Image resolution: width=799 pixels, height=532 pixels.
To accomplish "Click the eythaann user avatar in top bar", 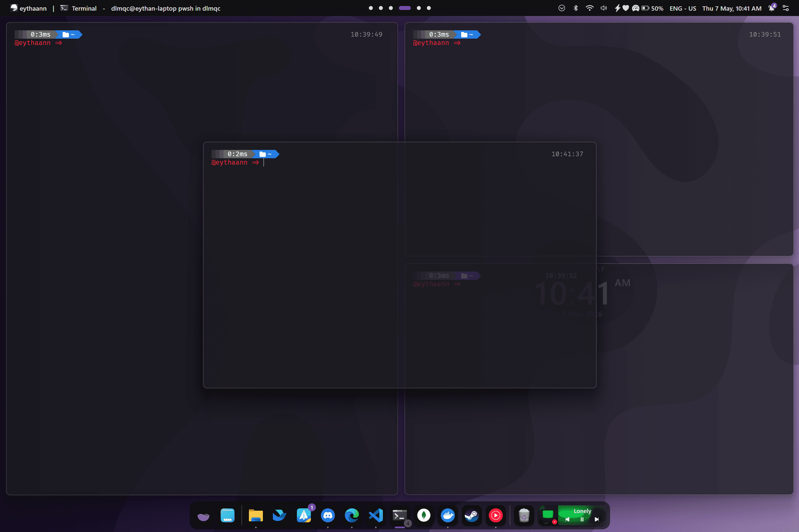I will [14, 8].
